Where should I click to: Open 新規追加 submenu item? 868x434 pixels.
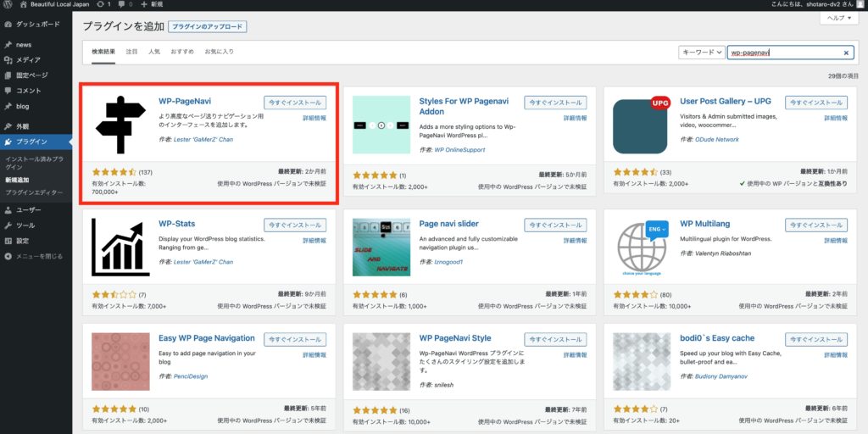tap(17, 180)
